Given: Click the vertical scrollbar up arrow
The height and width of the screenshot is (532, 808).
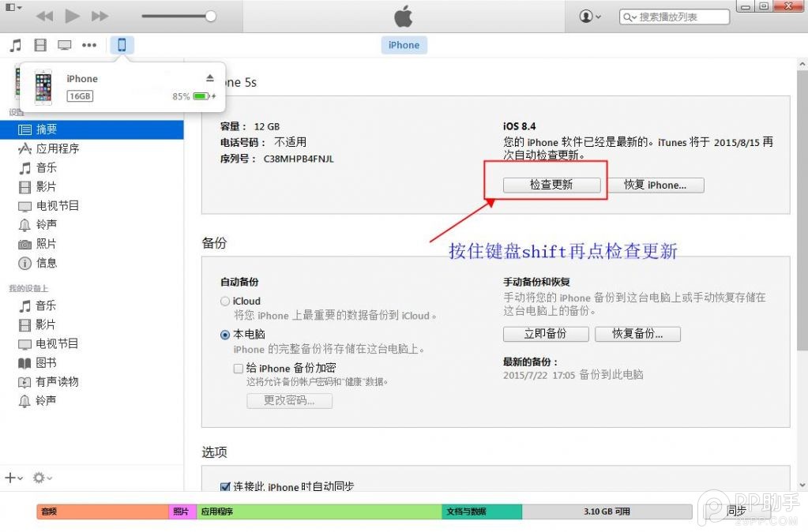Looking at the screenshot, I should tap(802, 65).
